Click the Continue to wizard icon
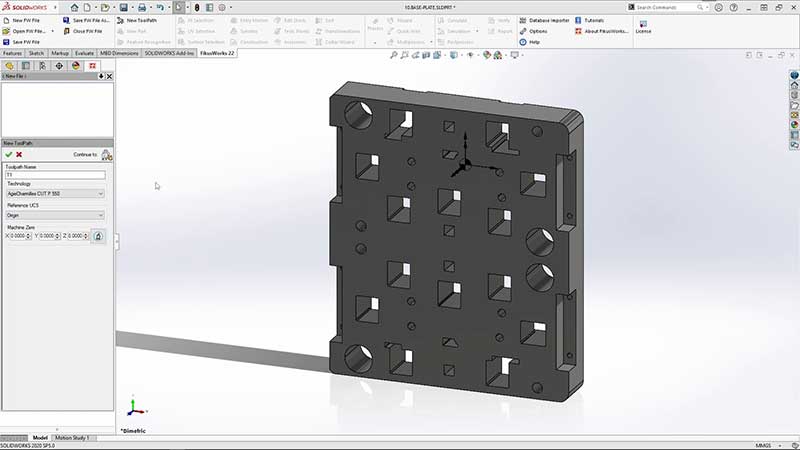 click(106, 155)
